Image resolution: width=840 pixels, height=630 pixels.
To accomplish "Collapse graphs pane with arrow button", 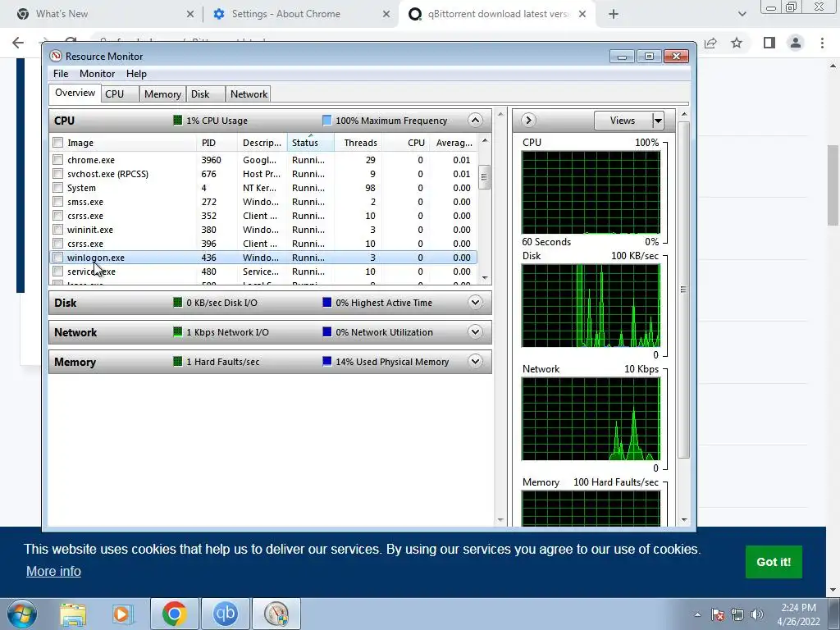I will 528,120.
